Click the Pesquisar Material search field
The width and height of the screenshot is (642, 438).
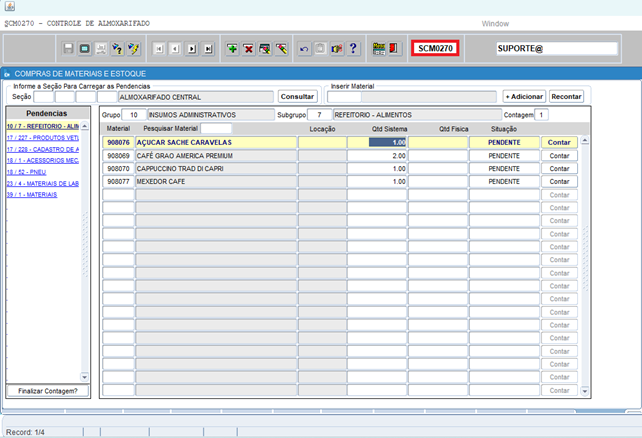(216, 129)
